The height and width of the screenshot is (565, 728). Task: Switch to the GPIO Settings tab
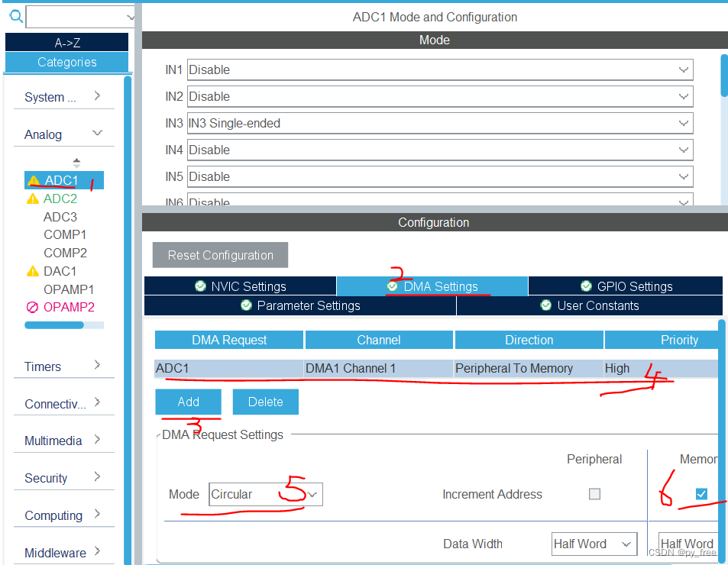coord(626,286)
